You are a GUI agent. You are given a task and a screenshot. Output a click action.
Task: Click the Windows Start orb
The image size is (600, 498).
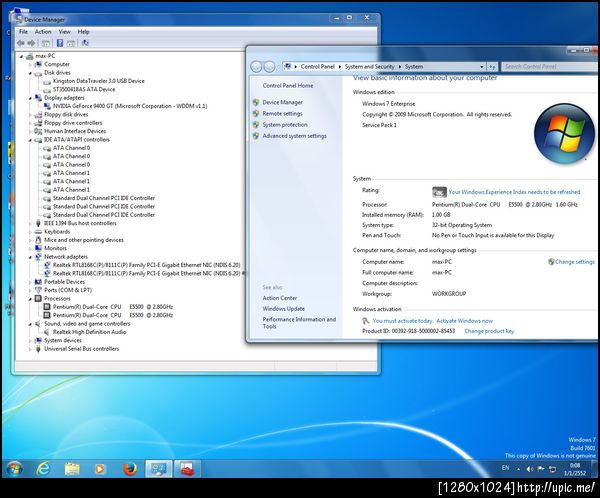point(15,468)
